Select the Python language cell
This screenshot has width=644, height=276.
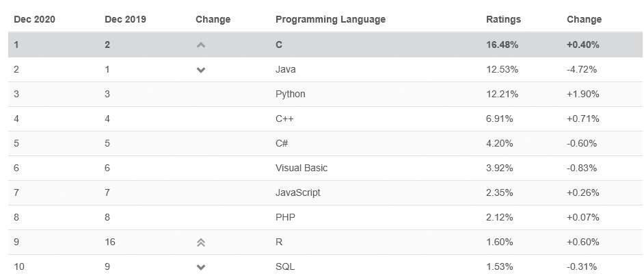coord(291,94)
